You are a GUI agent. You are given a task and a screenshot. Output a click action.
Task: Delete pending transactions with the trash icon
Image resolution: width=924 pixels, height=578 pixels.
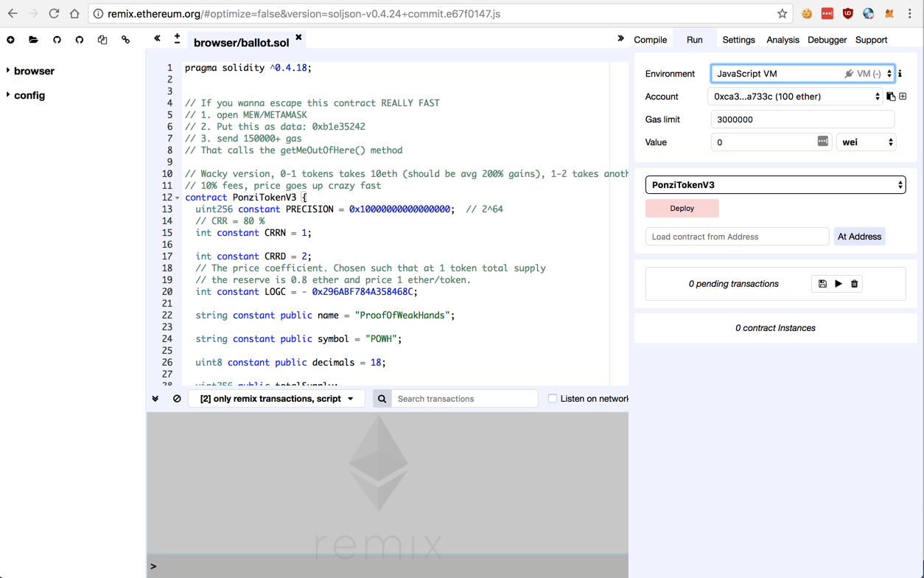point(855,284)
